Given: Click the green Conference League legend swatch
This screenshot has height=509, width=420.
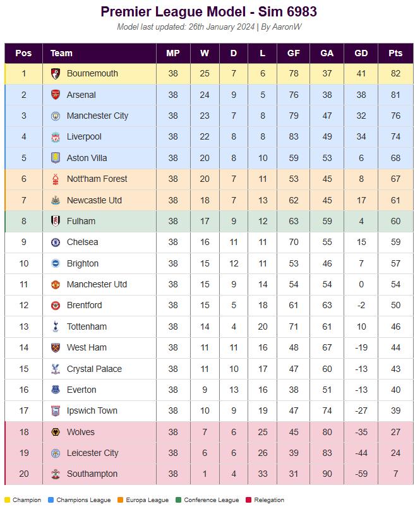Looking at the screenshot, I should pos(178,500).
